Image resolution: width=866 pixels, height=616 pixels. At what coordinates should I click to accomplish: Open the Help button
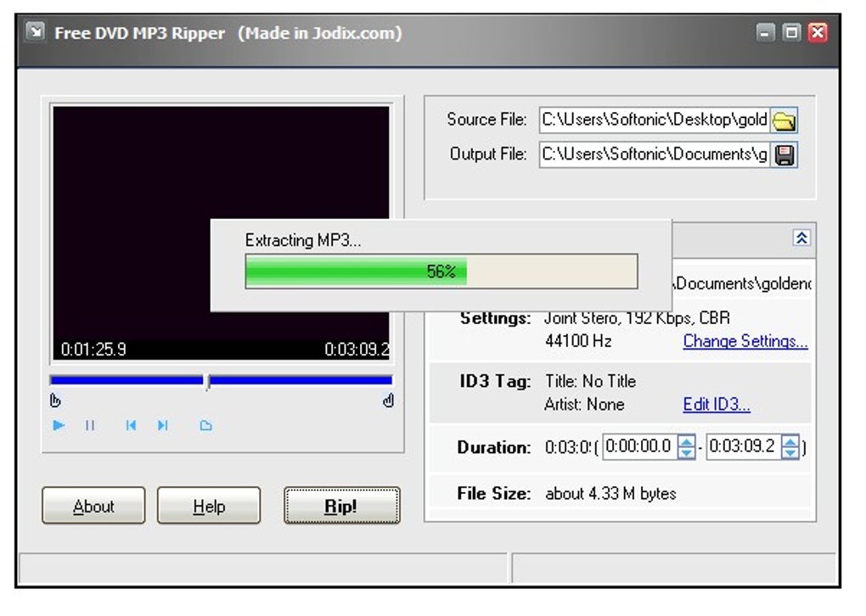pyautogui.click(x=209, y=506)
